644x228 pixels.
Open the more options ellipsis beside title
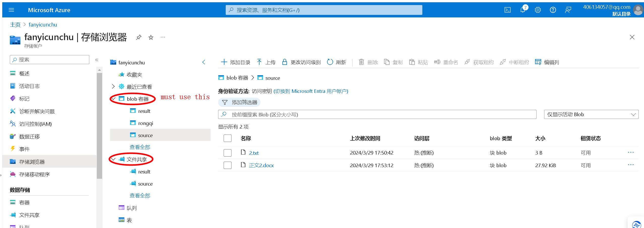pos(163,37)
